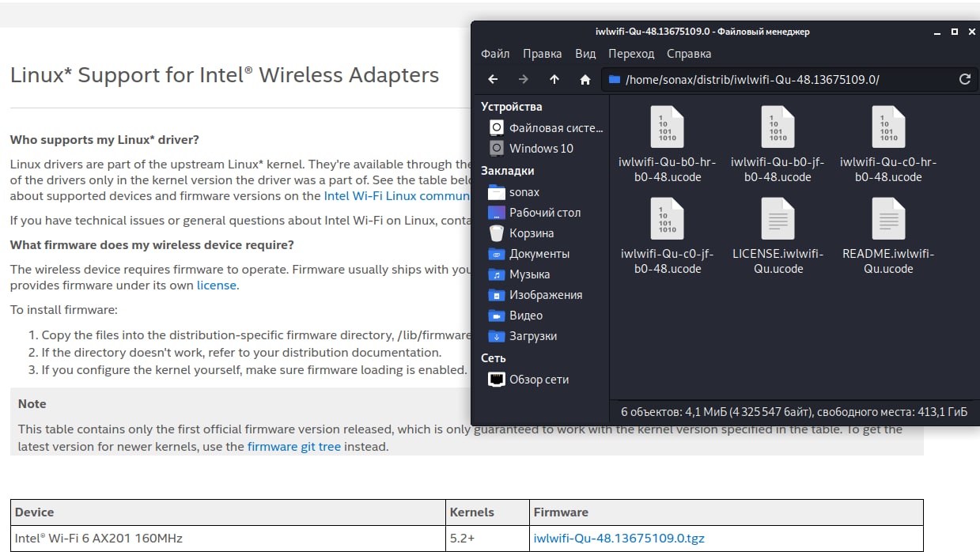Open the Справка menu

click(x=689, y=54)
